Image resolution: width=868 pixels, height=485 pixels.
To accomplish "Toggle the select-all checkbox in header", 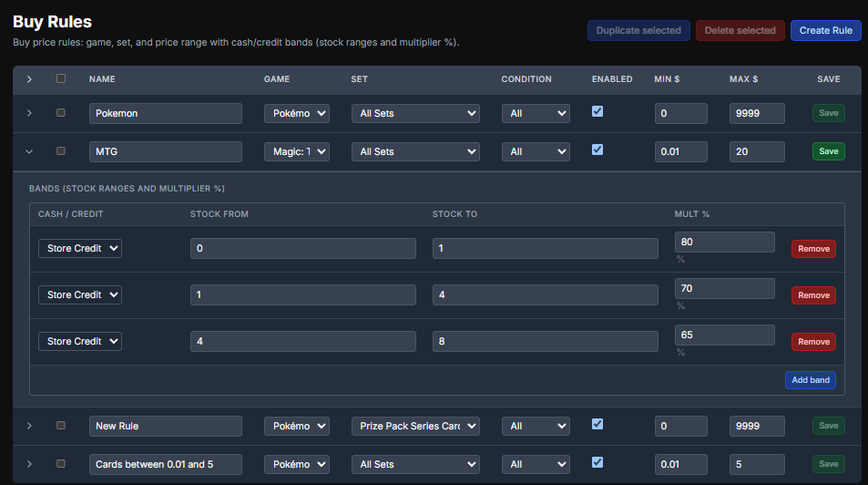I will point(61,78).
